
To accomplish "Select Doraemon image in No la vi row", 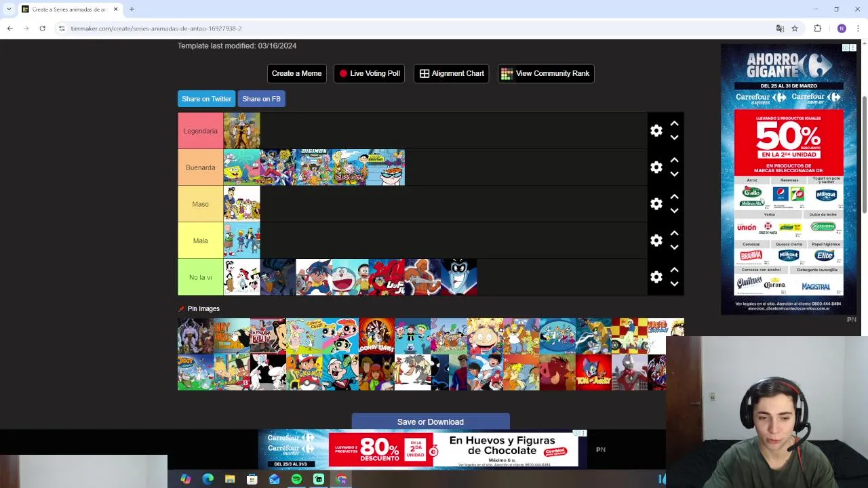I will coord(350,277).
